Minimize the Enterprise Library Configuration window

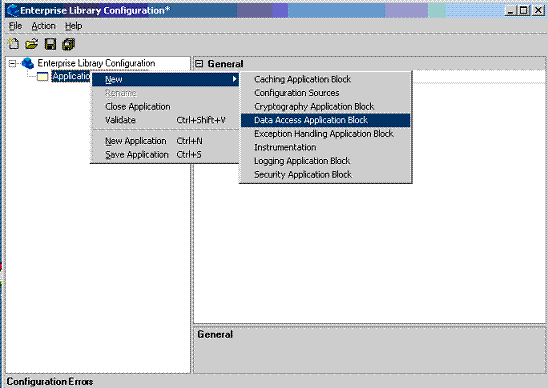511,10
